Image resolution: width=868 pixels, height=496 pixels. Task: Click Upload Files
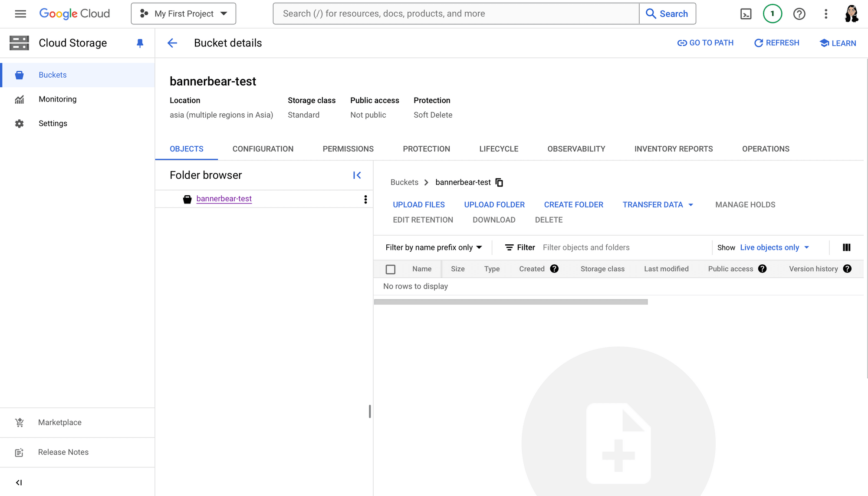(418, 204)
